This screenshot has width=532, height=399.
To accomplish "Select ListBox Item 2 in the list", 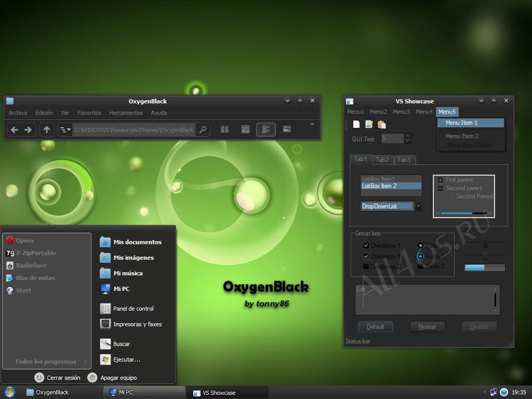I will pyautogui.click(x=391, y=186).
